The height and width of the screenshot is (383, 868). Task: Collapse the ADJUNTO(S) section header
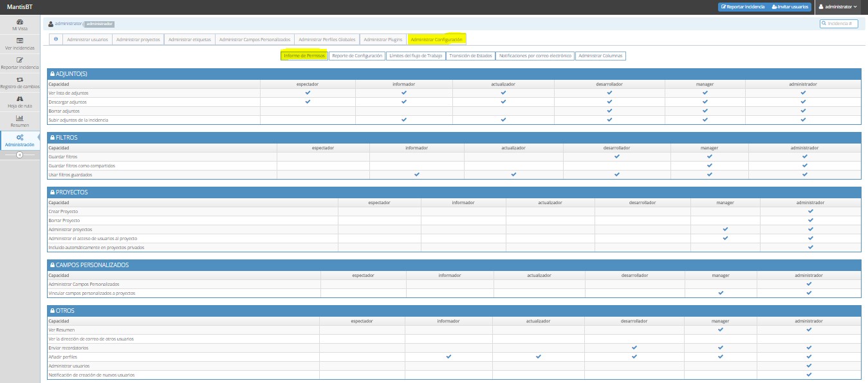[71, 74]
